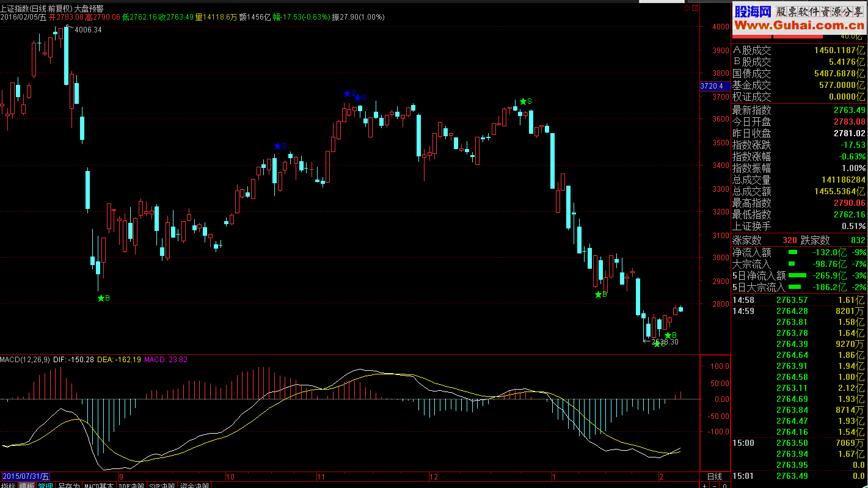
Task: Open the 指标 tab at the bottom
Action: 9,485
